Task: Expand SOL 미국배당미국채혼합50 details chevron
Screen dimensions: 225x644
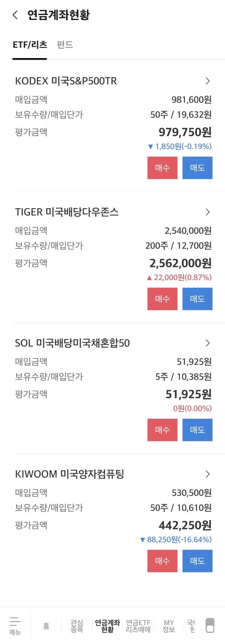Action: point(208,343)
